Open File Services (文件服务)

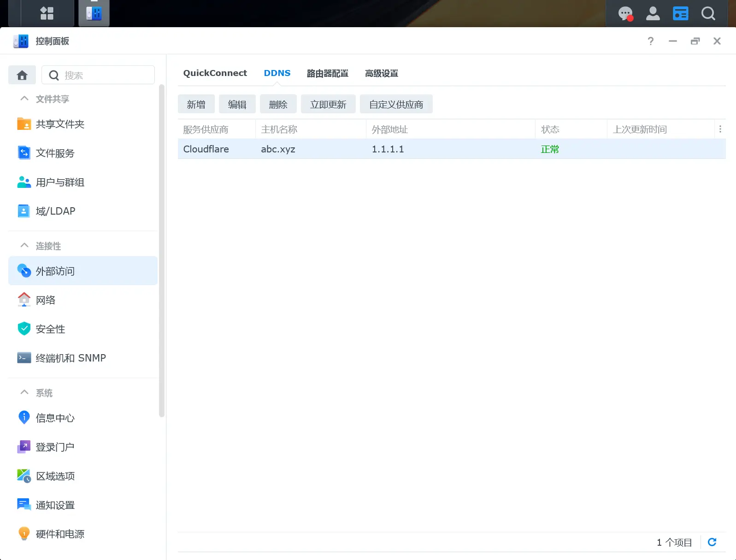pyautogui.click(x=83, y=153)
